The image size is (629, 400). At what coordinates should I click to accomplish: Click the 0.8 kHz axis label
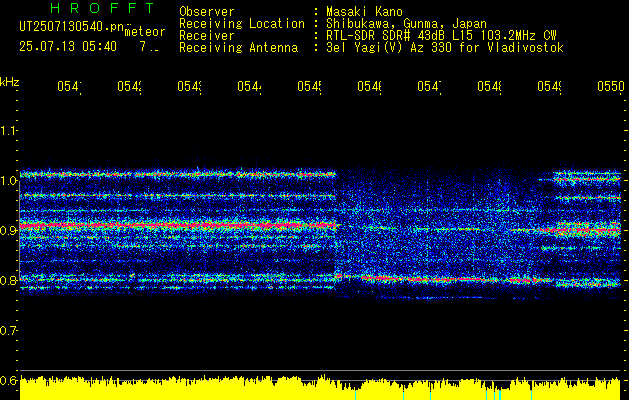[8, 280]
